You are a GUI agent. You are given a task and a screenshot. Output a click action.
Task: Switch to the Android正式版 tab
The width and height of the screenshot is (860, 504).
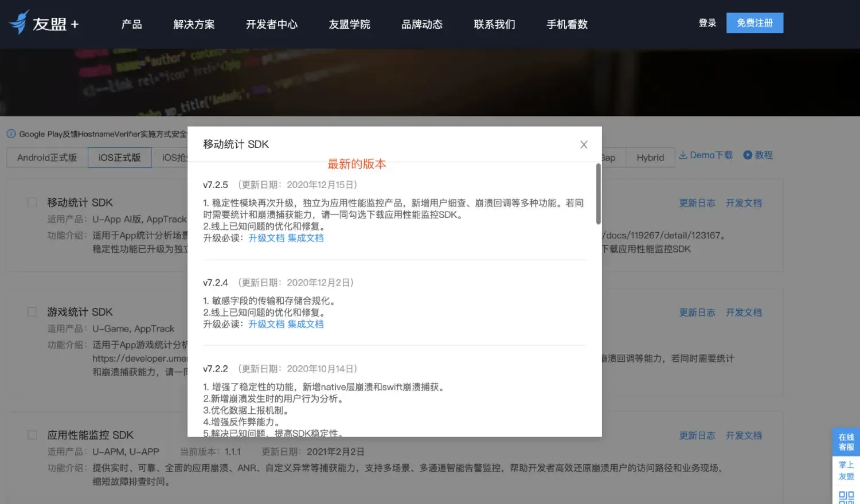[x=46, y=157]
